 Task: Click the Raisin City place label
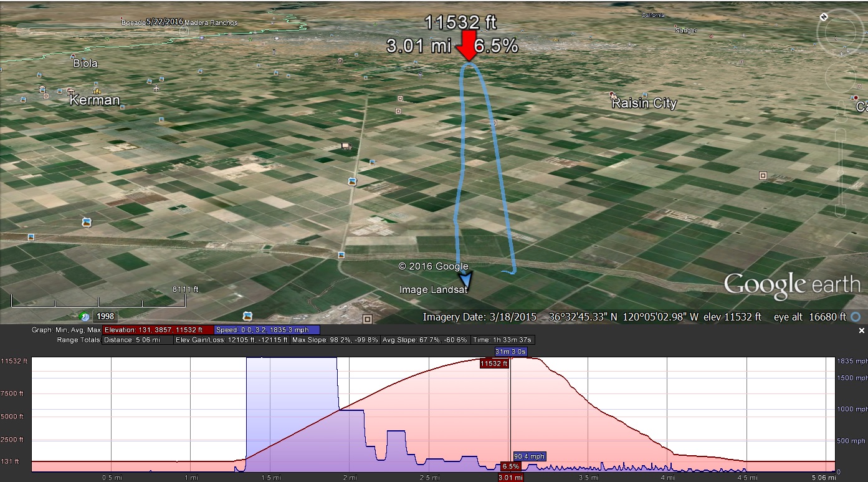[x=645, y=104]
